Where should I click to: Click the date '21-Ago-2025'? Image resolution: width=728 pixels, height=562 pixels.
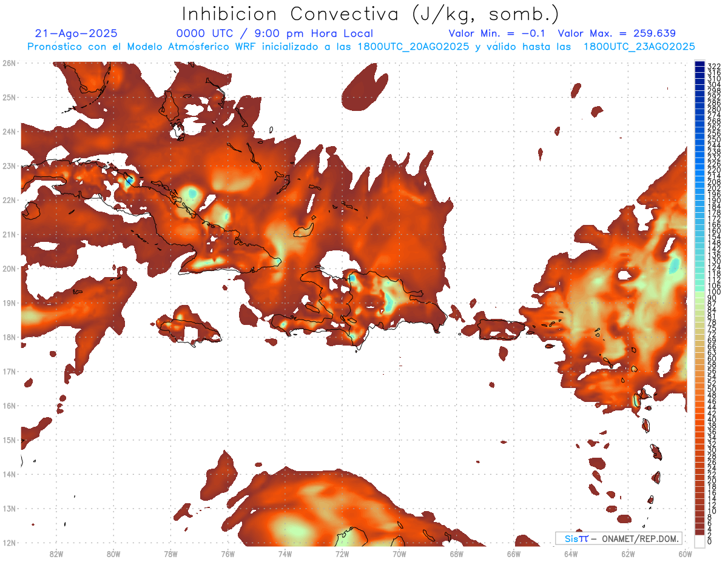pos(76,33)
